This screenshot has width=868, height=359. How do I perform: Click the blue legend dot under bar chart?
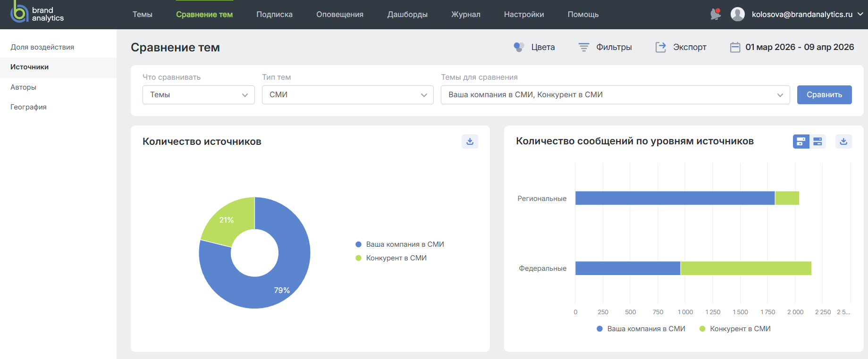tap(599, 329)
